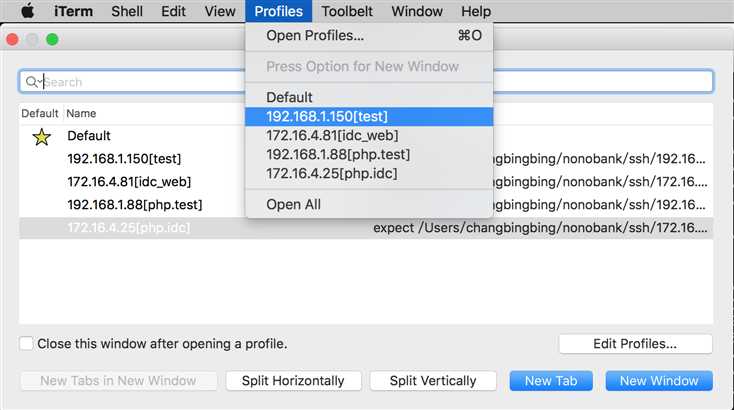Click the yellow default-profile star
This screenshot has width=734, height=410.
point(42,137)
